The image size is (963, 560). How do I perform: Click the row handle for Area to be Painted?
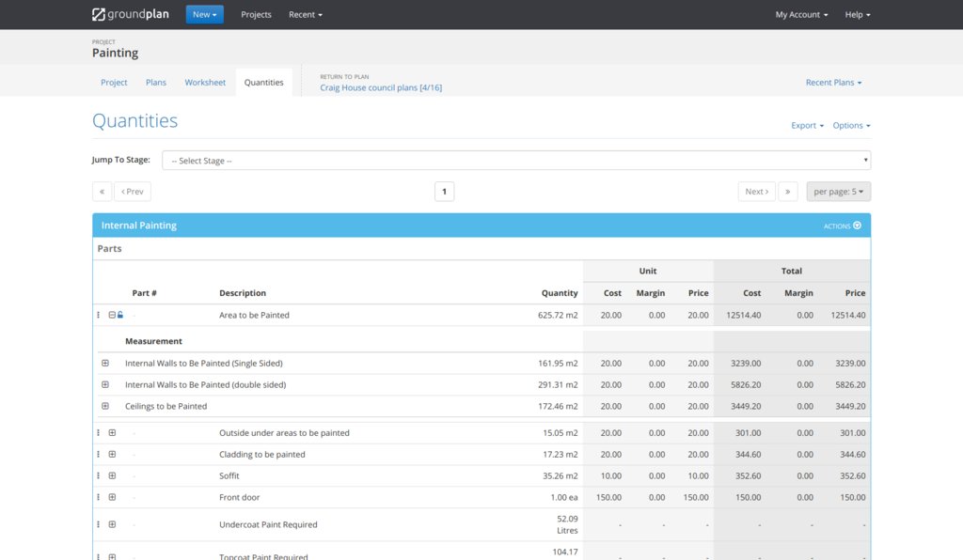click(x=98, y=316)
